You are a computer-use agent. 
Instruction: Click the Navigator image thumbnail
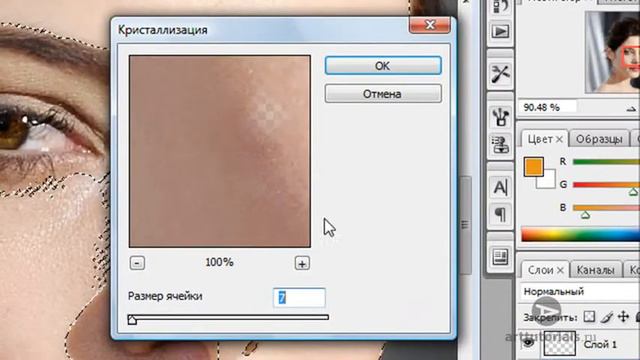coord(612,52)
